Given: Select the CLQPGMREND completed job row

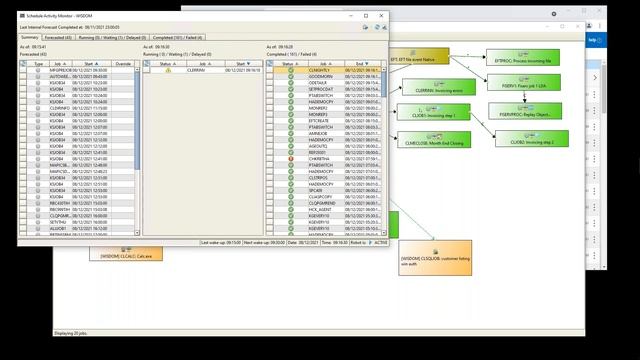Looking at the screenshot, I should pos(324,203).
